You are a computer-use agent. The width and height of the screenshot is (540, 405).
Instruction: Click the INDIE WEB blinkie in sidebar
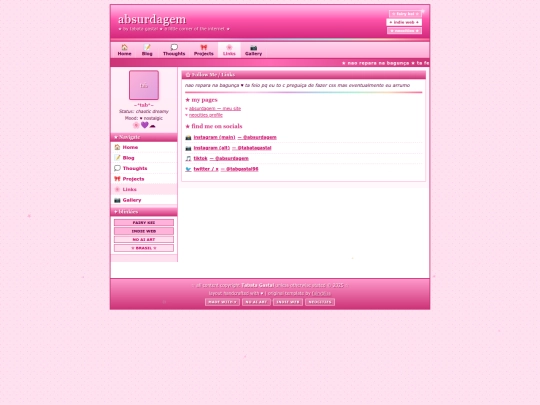coord(144,231)
